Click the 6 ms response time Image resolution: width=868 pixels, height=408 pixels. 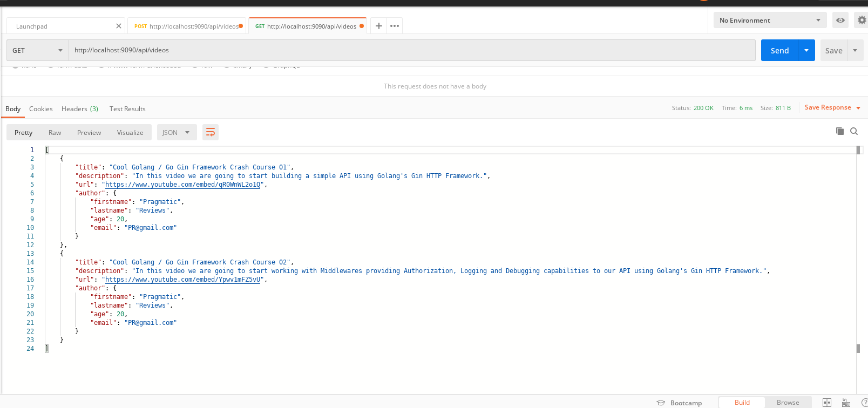click(746, 108)
